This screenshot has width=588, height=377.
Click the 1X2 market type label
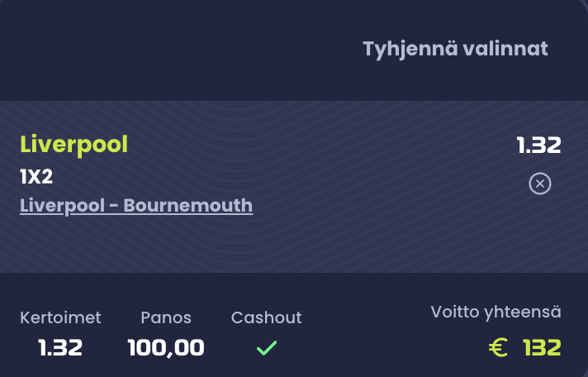[x=36, y=176]
